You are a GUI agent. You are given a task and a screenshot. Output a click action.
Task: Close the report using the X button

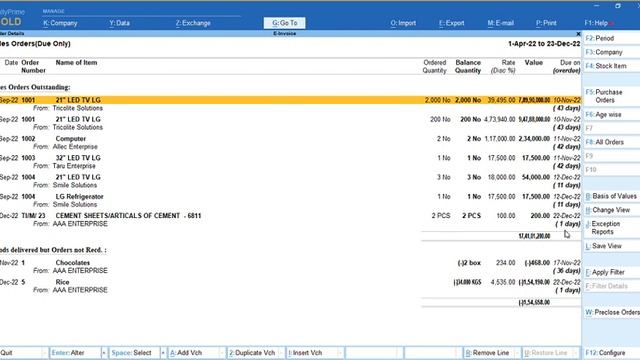pyautogui.click(x=578, y=34)
